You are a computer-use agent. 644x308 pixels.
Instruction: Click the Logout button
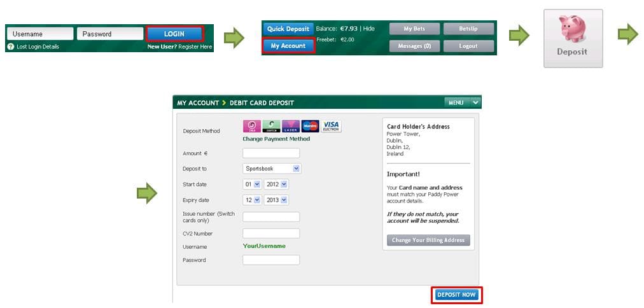(x=468, y=46)
